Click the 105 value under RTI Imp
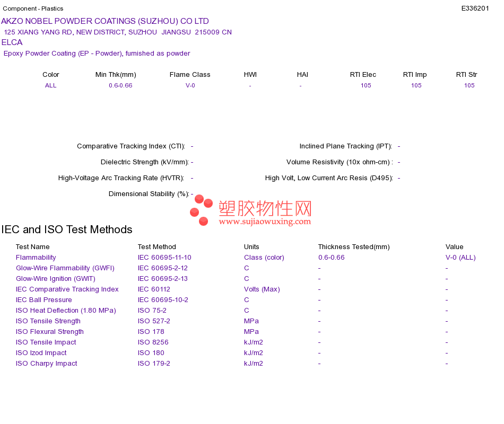Viewport: 504px width, 424px height. tap(416, 85)
